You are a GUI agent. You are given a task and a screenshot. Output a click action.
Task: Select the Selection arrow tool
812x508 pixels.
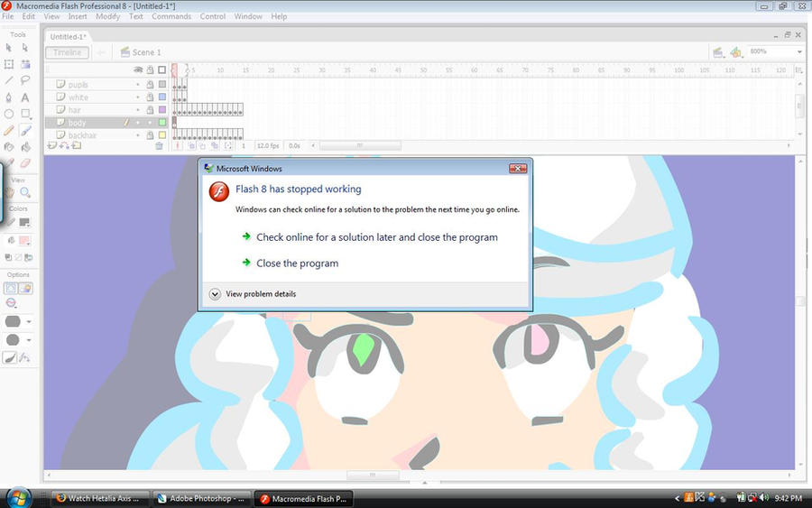click(x=9, y=48)
